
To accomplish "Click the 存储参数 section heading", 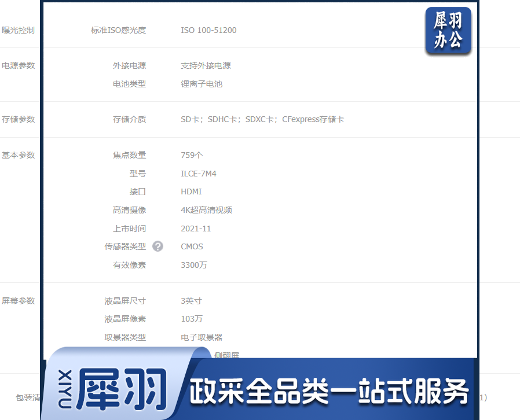I will pyautogui.click(x=18, y=119).
